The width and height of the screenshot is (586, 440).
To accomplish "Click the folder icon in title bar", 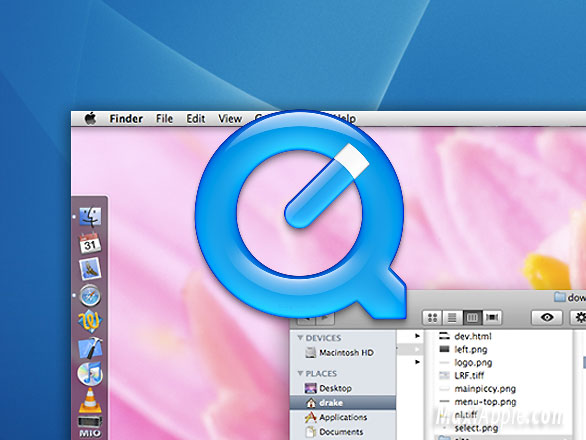I will click(559, 297).
